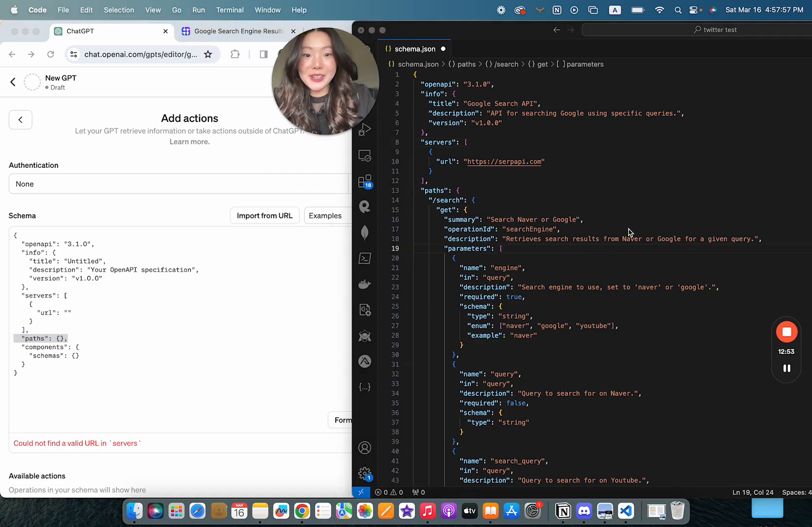The height and width of the screenshot is (527, 812).
Task: Open errors and warnings count in status bar
Action: click(x=389, y=492)
